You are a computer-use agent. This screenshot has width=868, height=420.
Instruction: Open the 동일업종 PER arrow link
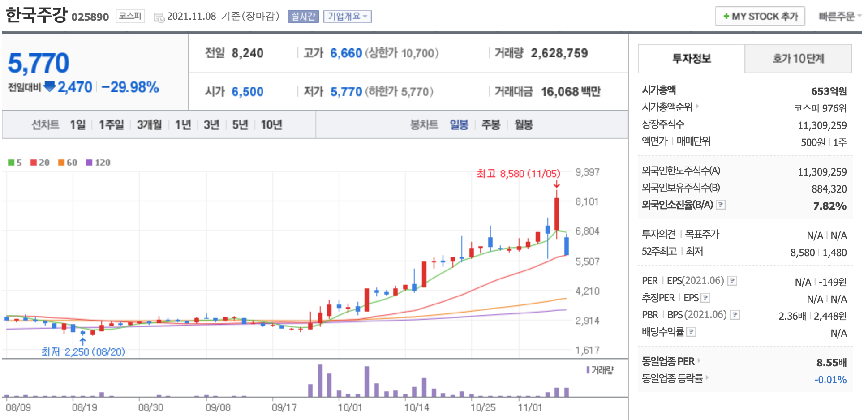699,361
